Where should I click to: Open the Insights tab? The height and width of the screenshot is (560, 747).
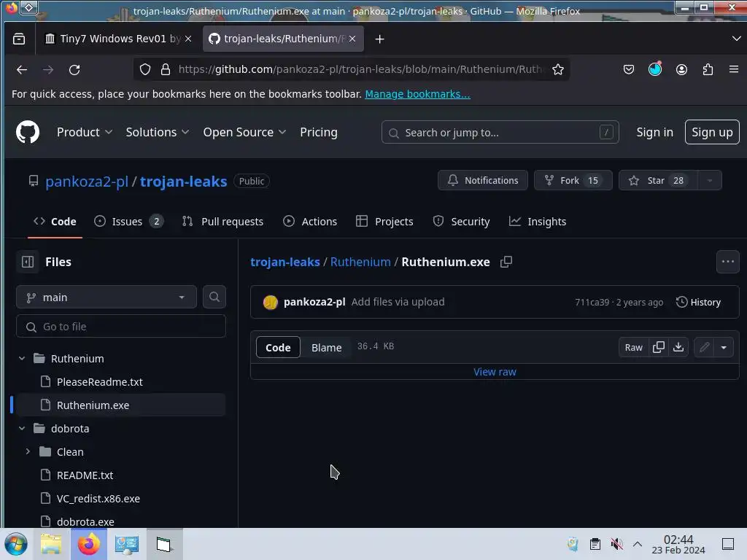pos(538,222)
